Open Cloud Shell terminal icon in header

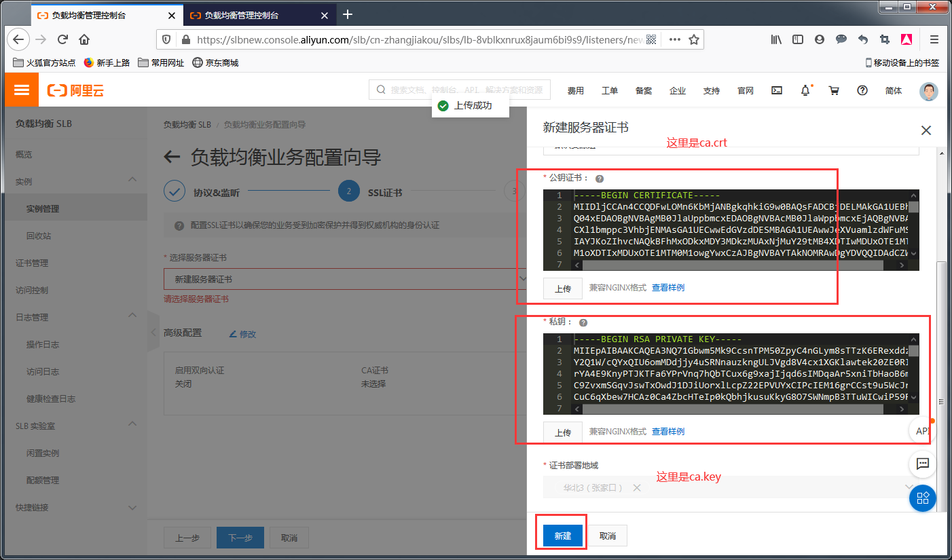pos(776,90)
